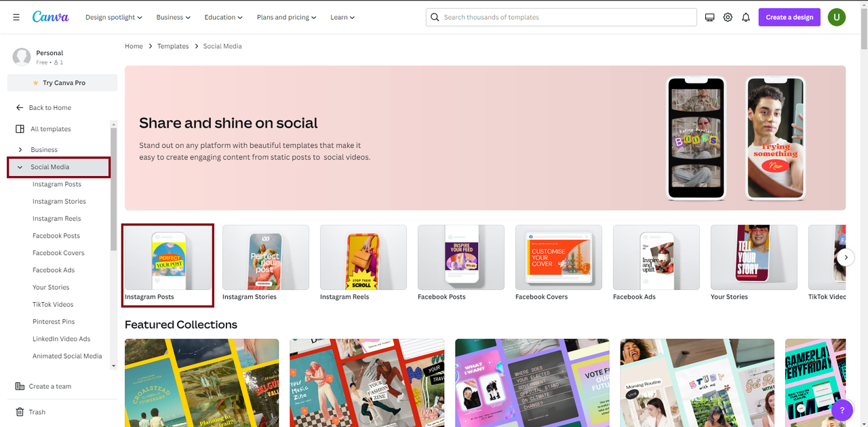Viewport: 868px width, 427px height.
Task: Open the Gameplay Everyfriday collection
Action: (815, 383)
